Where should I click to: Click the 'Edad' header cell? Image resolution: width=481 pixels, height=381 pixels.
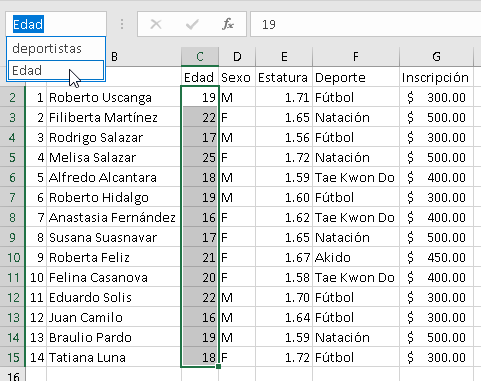coord(200,77)
